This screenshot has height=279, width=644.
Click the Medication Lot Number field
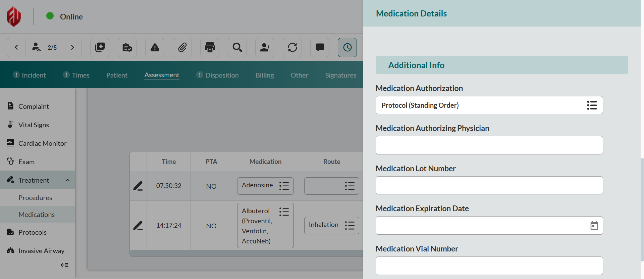tap(489, 185)
